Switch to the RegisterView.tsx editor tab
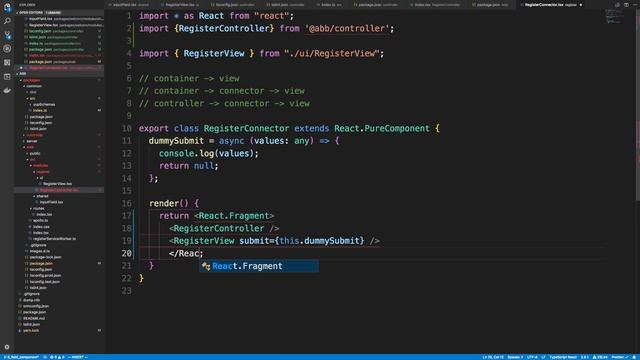Viewport: 640px width, 360px height. point(181,5)
